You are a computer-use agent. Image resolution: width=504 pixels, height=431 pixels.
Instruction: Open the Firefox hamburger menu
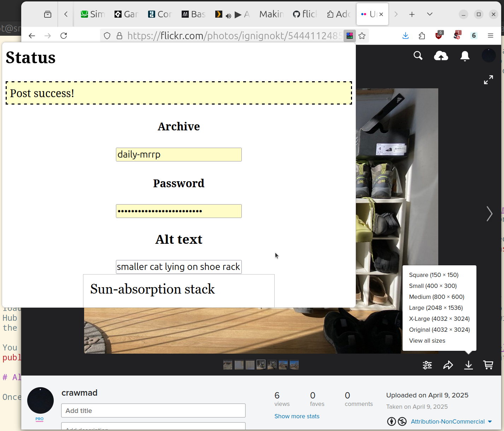pyautogui.click(x=491, y=36)
